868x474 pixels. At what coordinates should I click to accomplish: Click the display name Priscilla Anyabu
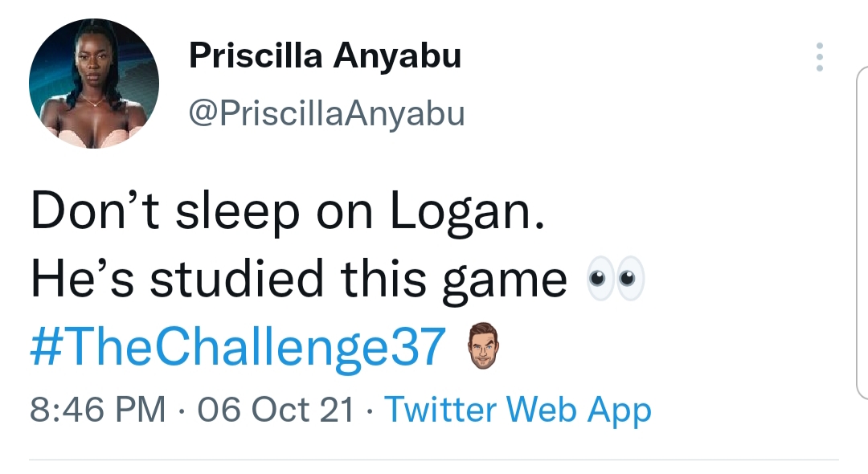click(x=325, y=55)
